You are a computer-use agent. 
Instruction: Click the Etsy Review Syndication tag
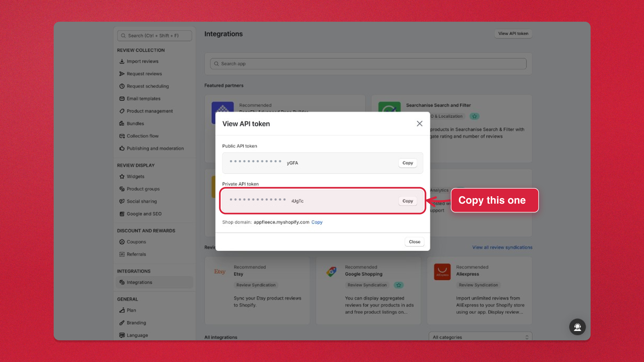coord(256,285)
